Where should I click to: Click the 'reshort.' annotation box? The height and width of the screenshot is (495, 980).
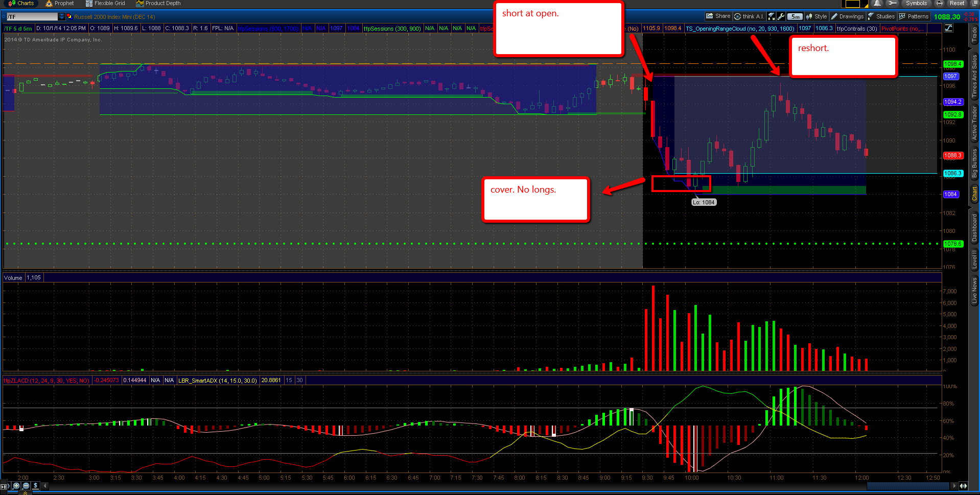tap(843, 57)
